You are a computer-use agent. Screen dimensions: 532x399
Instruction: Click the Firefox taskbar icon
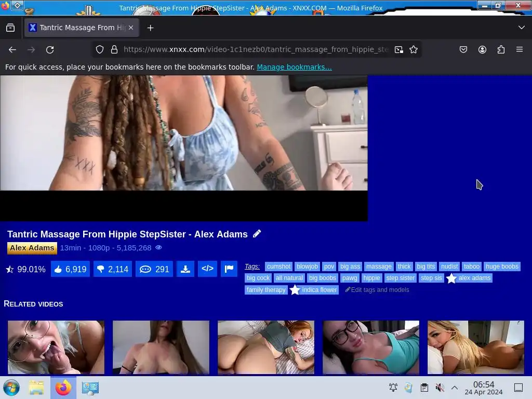tap(63, 388)
